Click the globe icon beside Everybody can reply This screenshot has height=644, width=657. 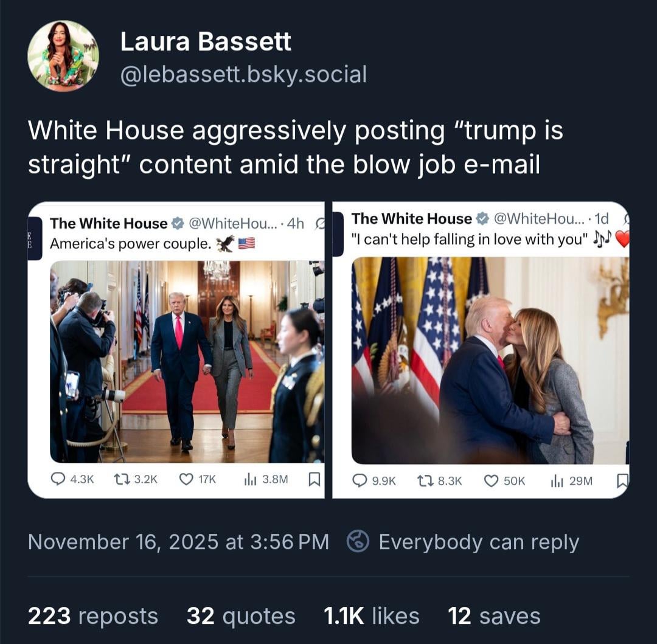coord(358,541)
